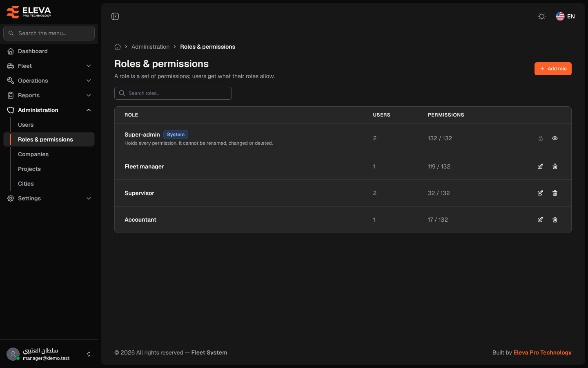
Task: Click the ROLE column header
Action: coord(131,115)
